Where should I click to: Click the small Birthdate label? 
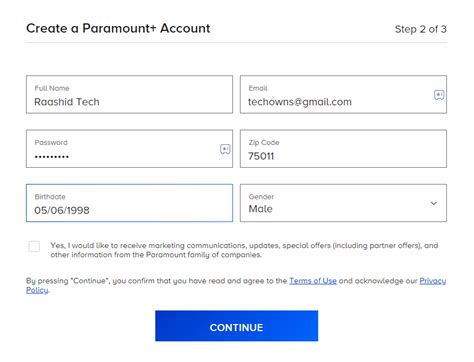pos(50,197)
